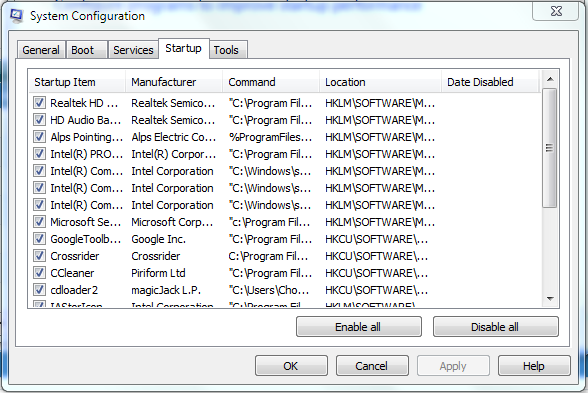Toggle the GoogleToolb... startup checkbox
This screenshot has width=588, height=393.
pyautogui.click(x=39, y=239)
